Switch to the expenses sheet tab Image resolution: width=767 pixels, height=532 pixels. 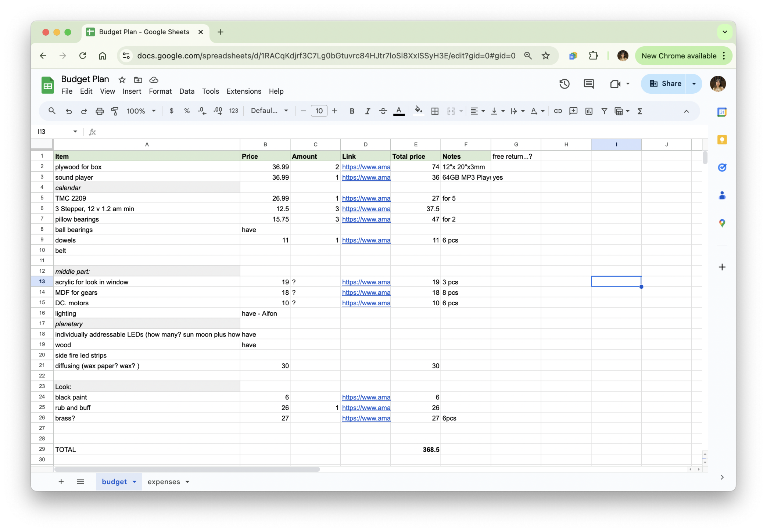[x=164, y=482]
